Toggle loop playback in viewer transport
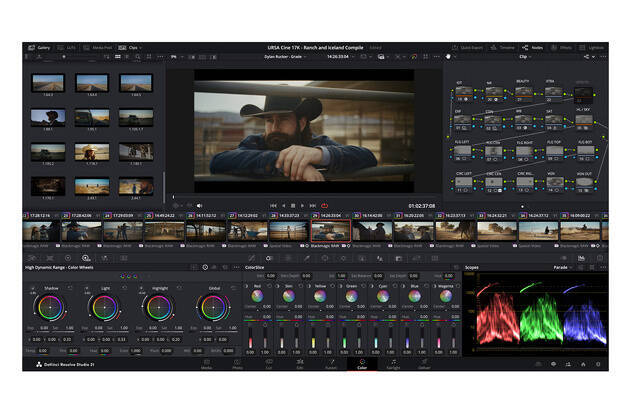 tap(325, 205)
